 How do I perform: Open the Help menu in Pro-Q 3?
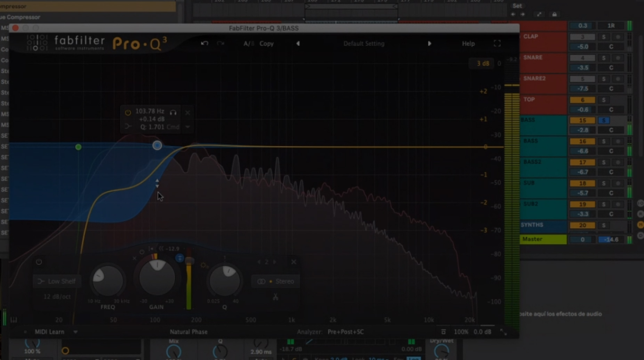click(468, 44)
